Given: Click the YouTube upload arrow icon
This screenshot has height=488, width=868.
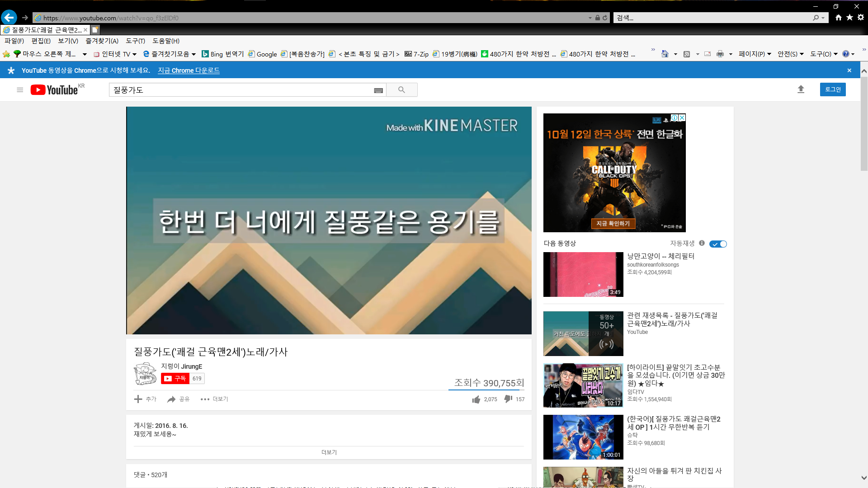Looking at the screenshot, I should 801,89.
